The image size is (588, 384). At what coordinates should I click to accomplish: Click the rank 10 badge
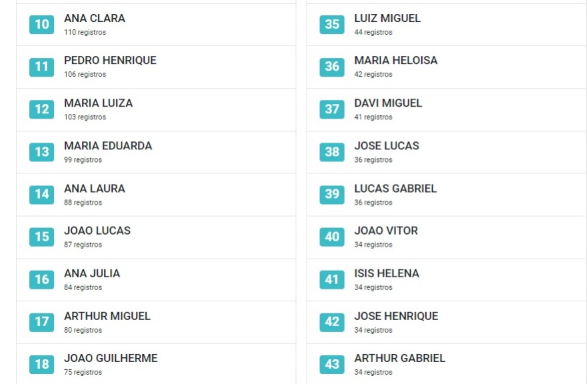tap(41, 25)
